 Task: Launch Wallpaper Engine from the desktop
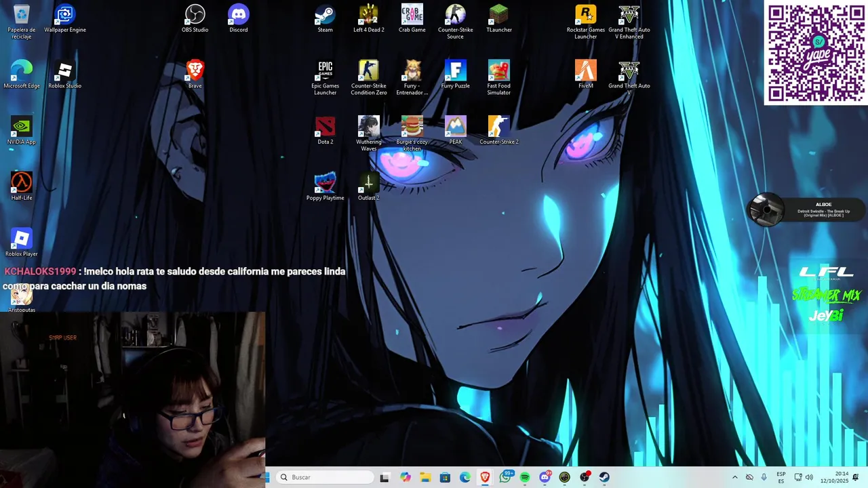coord(65,19)
